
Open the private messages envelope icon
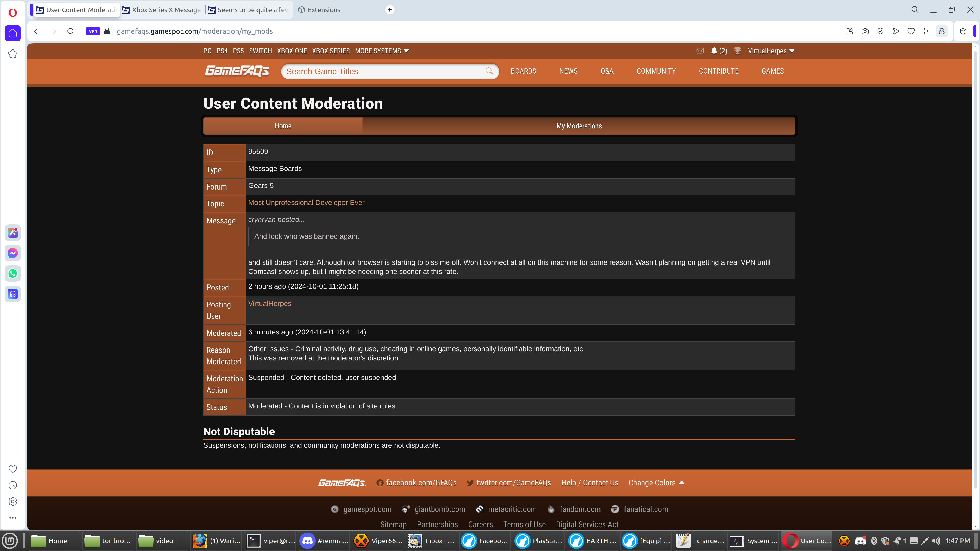(x=700, y=51)
